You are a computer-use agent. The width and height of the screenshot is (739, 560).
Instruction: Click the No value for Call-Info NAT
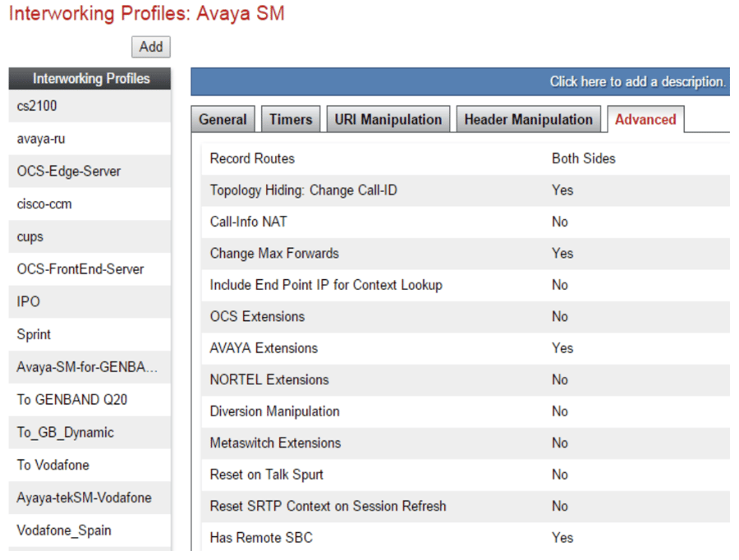point(560,222)
